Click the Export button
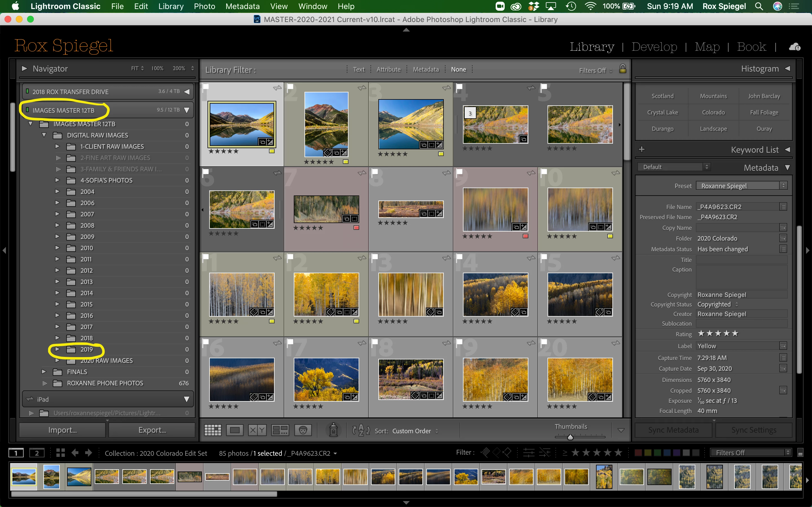The height and width of the screenshot is (507, 812). (152, 430)
